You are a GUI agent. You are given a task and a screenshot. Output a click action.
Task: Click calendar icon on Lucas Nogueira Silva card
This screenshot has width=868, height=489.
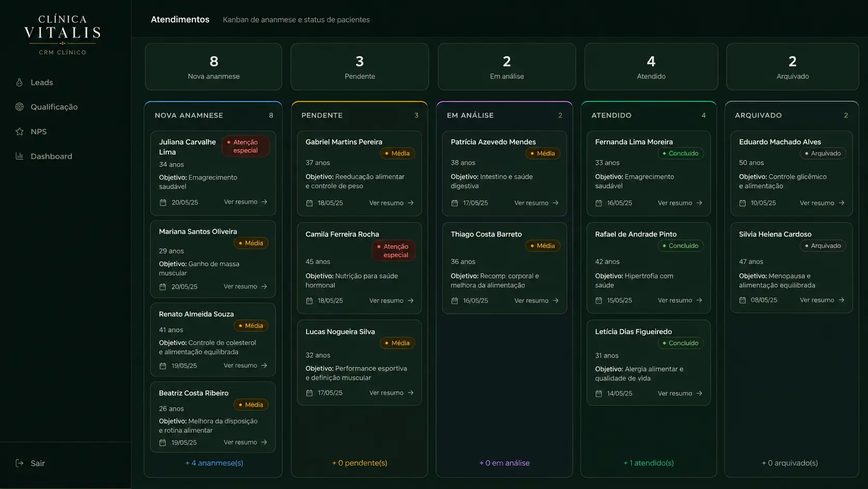309,393
